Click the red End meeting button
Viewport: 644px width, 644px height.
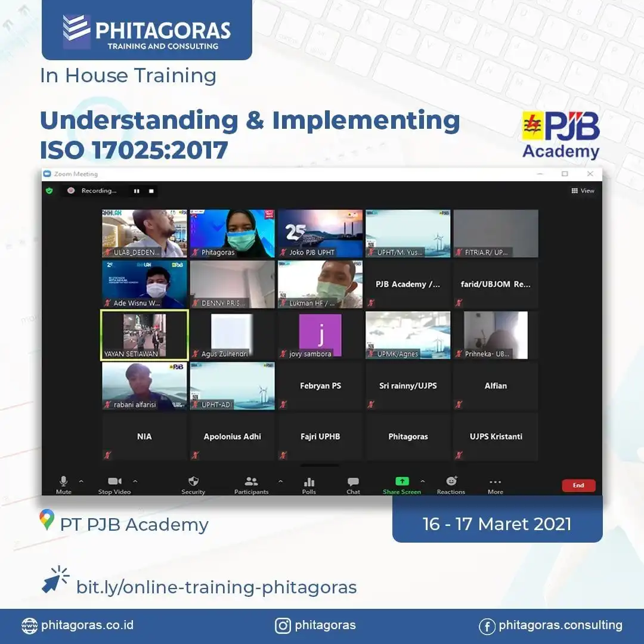click(x=578, y=485)
